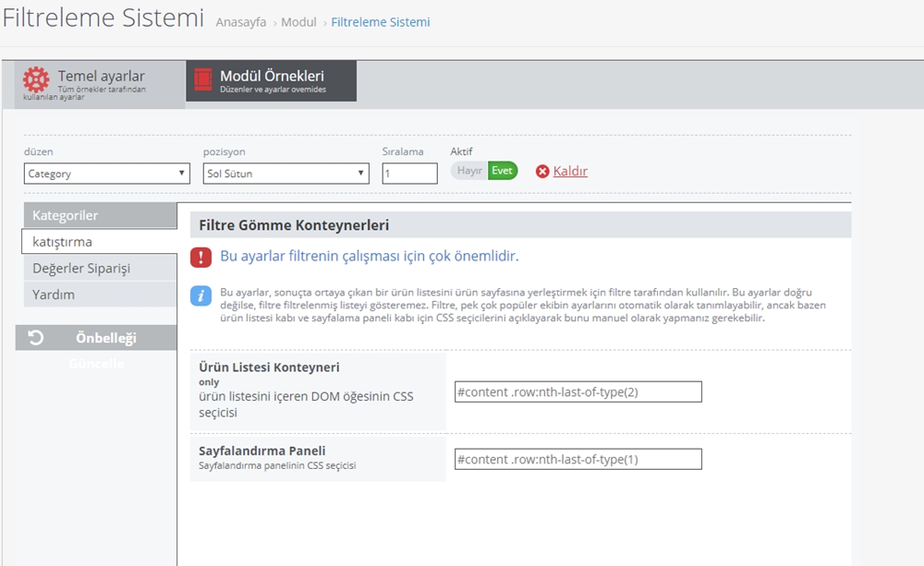The image size is (924, 566).
Task: Click the düzen field label
Action: 38,151
